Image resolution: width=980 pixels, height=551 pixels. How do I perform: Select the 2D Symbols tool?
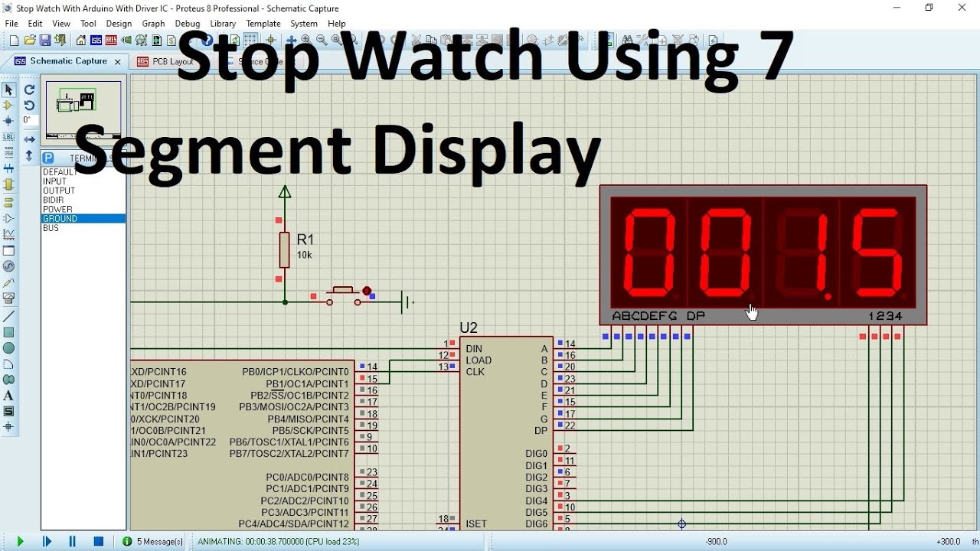click(x=8, y=412)
